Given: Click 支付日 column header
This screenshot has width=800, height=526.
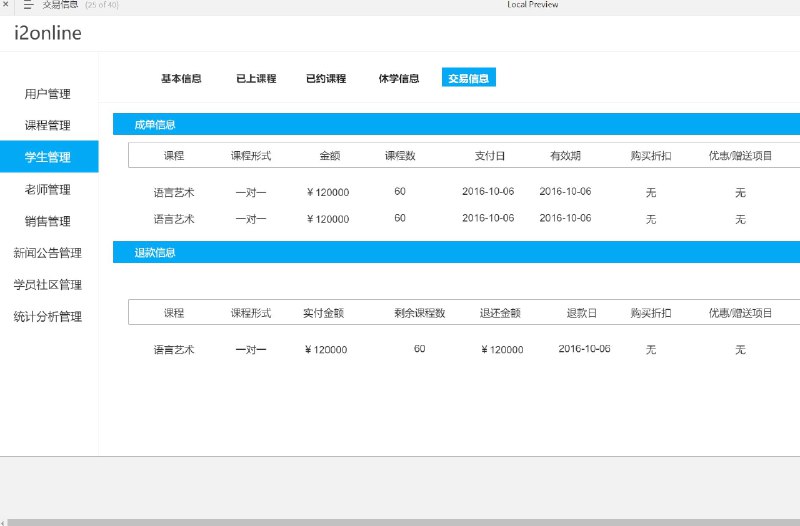Looking at the screenshot, I should [x=490, y=156].
